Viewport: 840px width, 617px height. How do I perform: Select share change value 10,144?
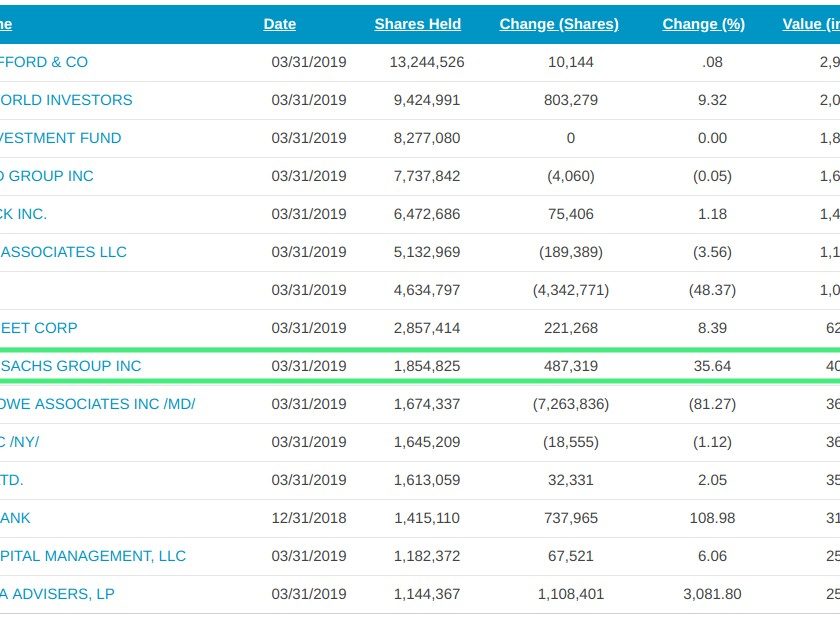(571, 62)
